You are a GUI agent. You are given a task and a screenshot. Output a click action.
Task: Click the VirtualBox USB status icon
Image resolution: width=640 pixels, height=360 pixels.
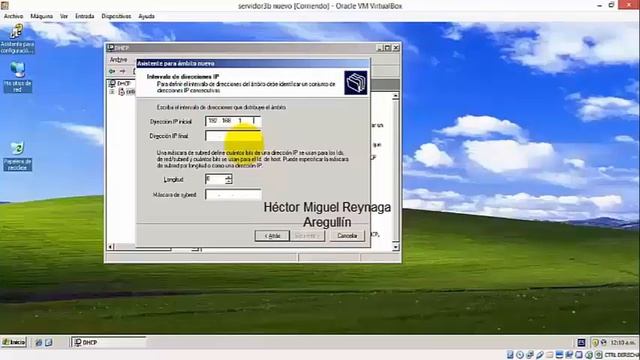click(540, 355)
